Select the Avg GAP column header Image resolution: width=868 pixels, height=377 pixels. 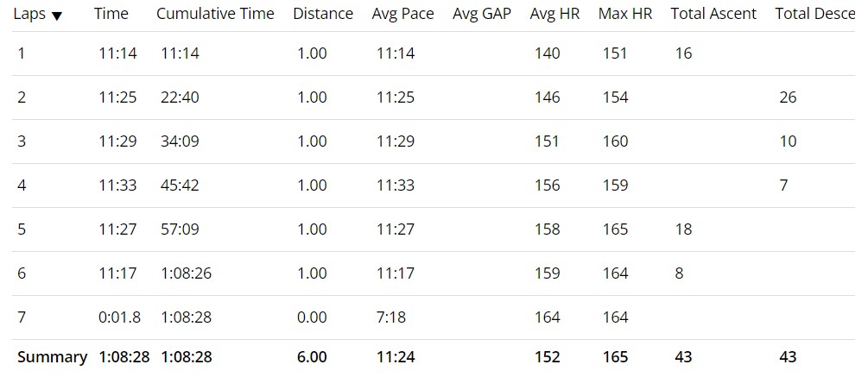click(482, 14)
